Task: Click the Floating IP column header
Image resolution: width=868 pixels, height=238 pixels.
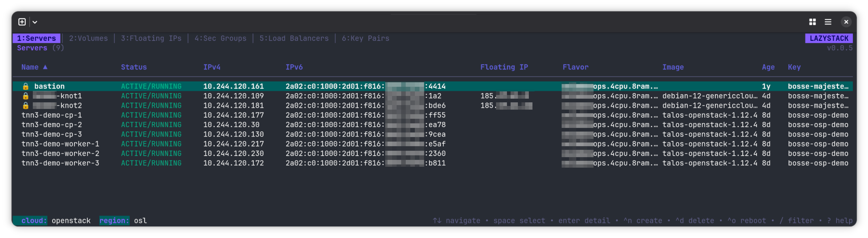Action: pyautogui.click(x=504, y=67)
